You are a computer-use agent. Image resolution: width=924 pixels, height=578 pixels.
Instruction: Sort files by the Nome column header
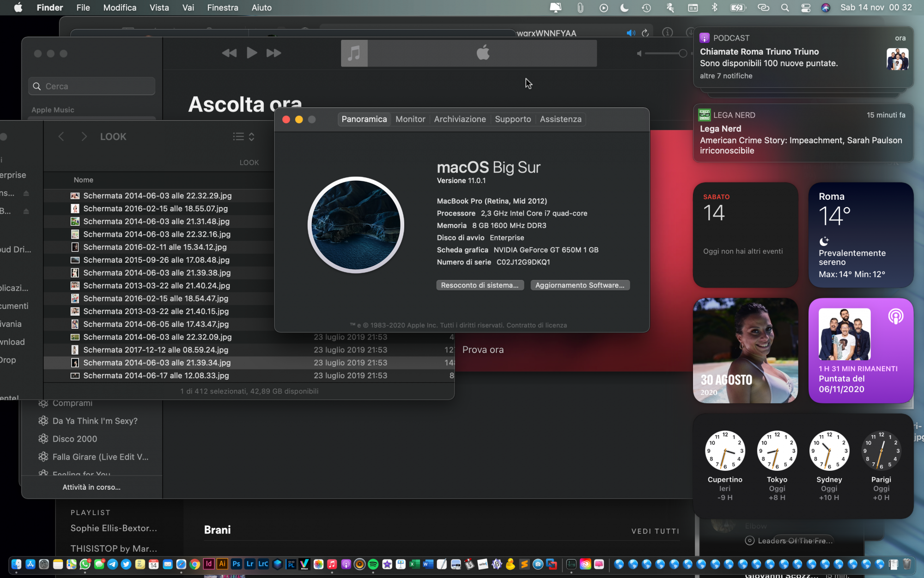(84, 180)
